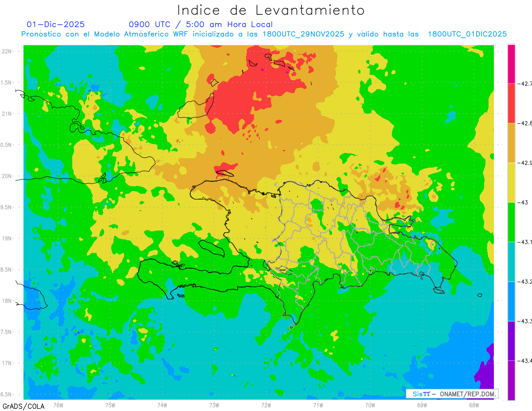This screenshot has width=532, height=411.
Task: Pick the yellow legend swatch below -42.9
Action: point(511,182)
